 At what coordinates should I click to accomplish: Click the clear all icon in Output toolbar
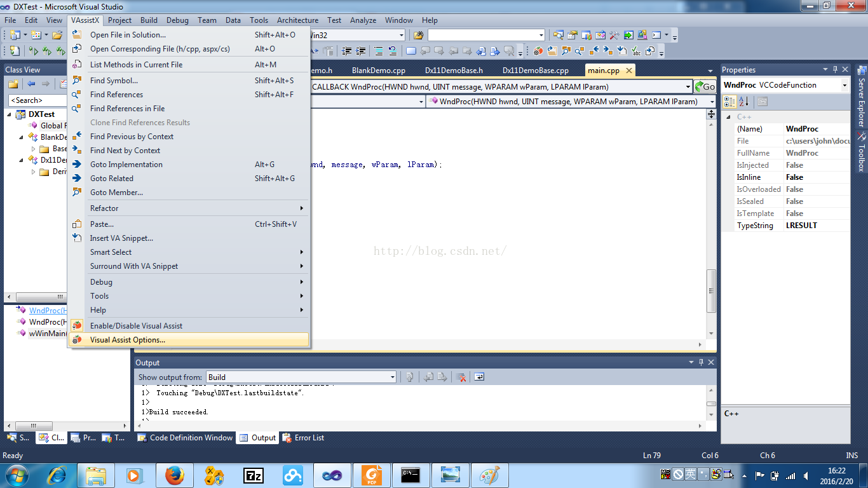tap(461, 377)
